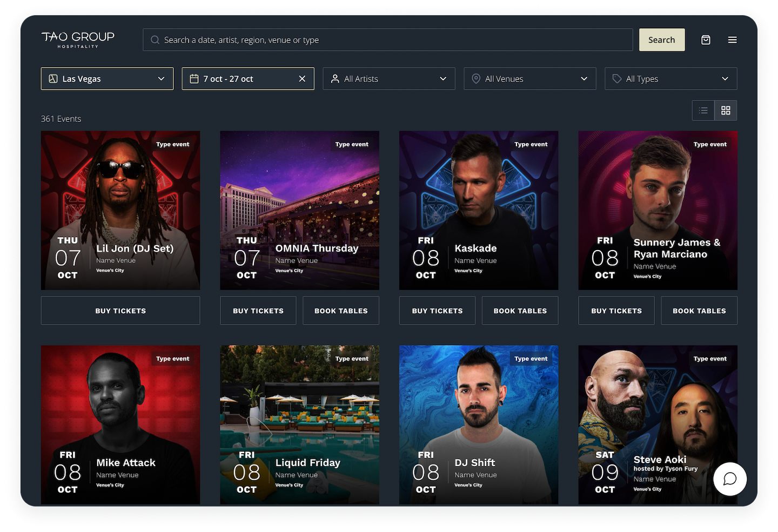
Task: Book tables for Kaskade
Action: (x=520, y=311)
